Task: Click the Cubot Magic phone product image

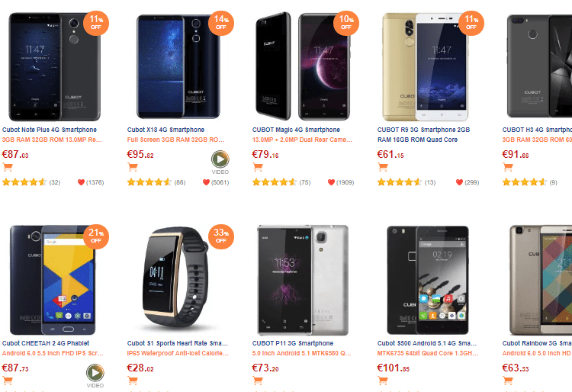Action: [x=303, y=65]
